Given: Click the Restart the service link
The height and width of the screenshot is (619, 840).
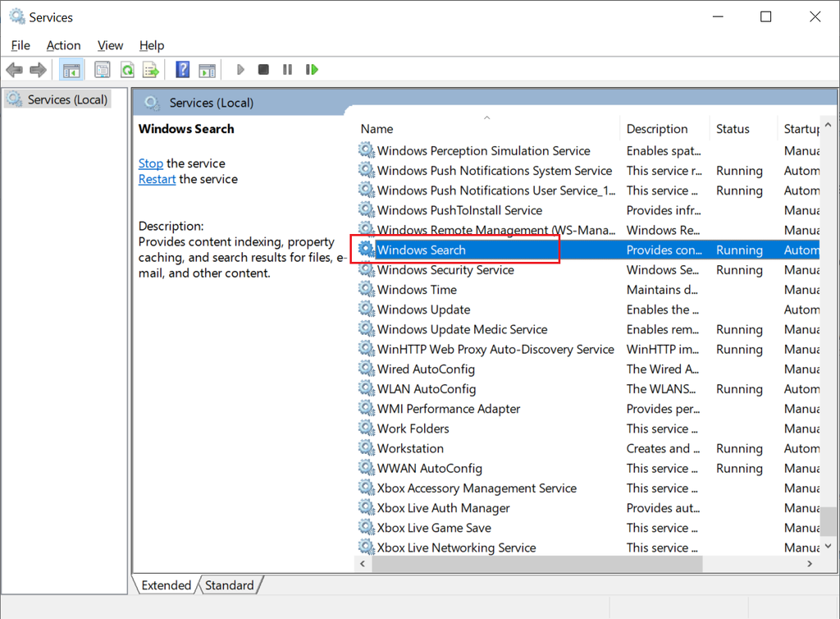Looking at the screenshot, I should pos(157,179).
